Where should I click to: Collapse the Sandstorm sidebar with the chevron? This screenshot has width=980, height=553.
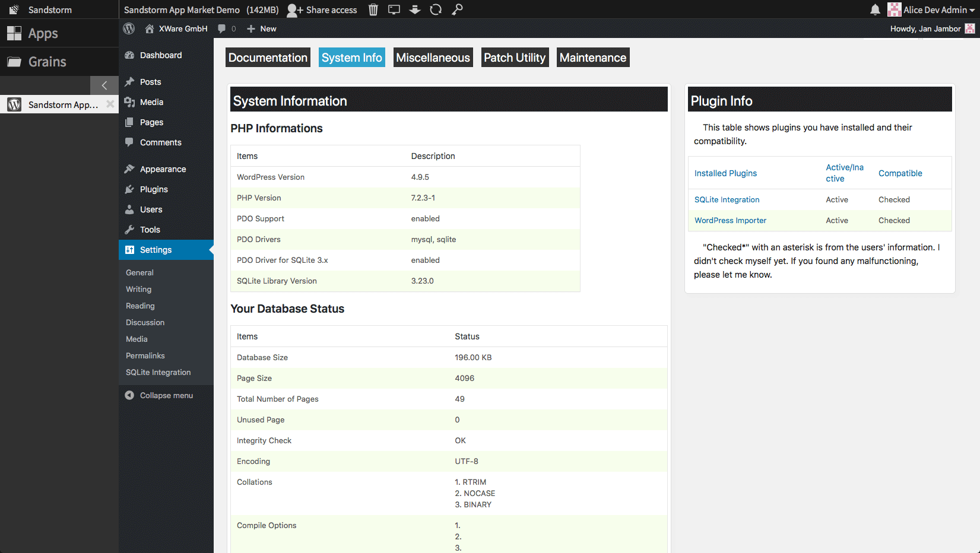(104, 85)
